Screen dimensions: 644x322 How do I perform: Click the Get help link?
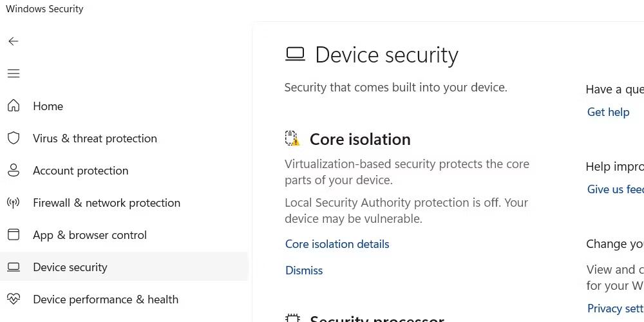click(608, 112)
